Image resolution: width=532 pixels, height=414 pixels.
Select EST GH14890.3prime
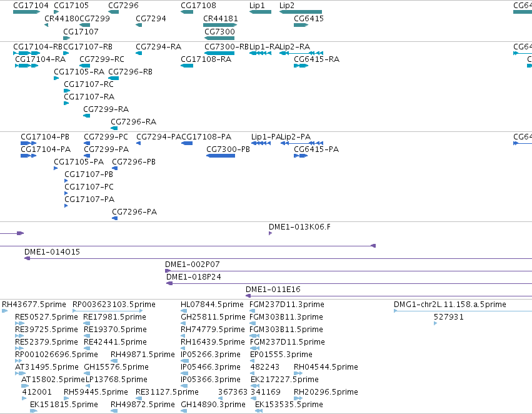pos(184,411)
